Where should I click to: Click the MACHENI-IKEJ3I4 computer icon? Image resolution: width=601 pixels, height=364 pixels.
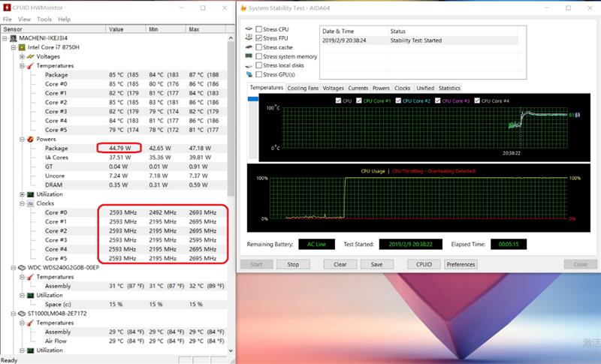14,38
